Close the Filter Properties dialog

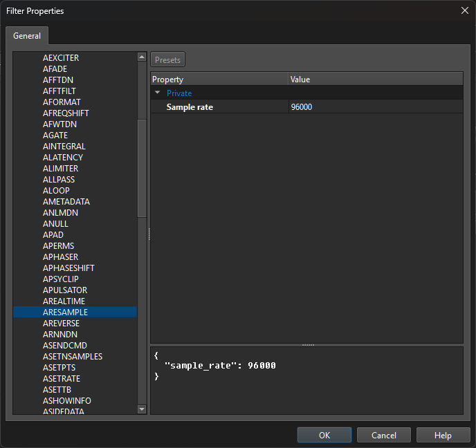point(464,10)
